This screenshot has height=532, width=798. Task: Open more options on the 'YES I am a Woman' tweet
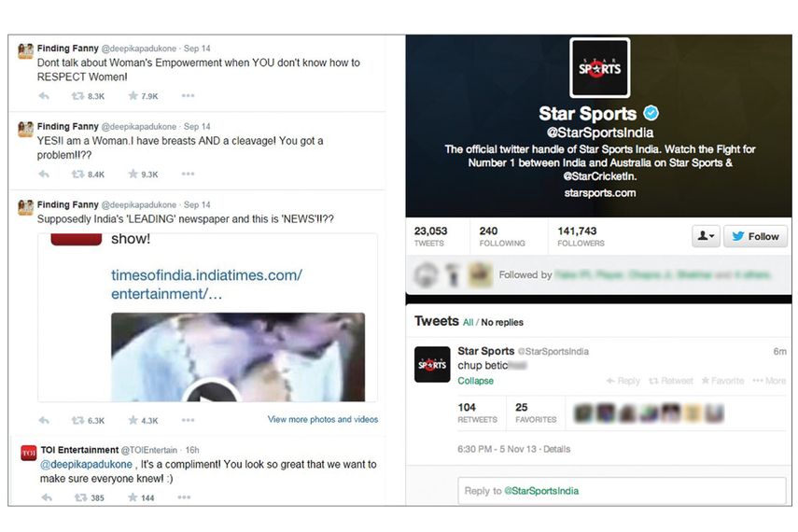click(188, 175)
